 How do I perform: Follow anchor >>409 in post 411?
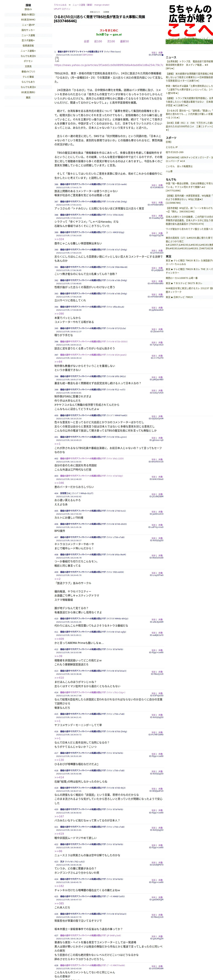click(x=59, y=639)
